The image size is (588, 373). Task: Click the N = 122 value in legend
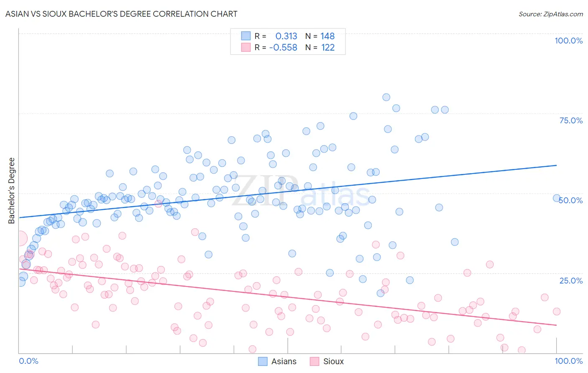click(320, 47)
